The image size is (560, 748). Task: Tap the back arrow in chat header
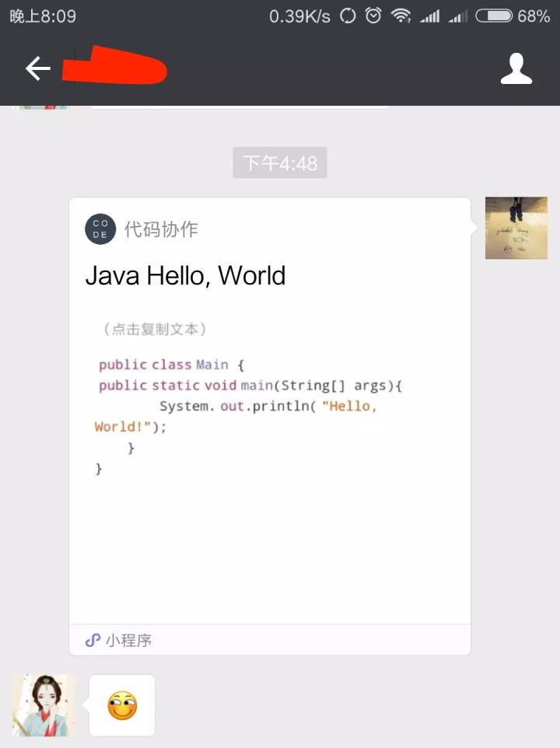37,68
